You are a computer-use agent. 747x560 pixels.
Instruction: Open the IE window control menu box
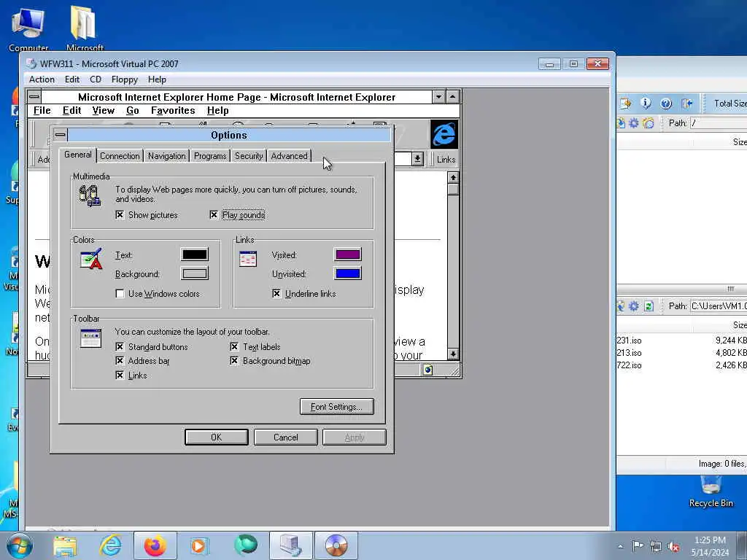pos(34,97)
